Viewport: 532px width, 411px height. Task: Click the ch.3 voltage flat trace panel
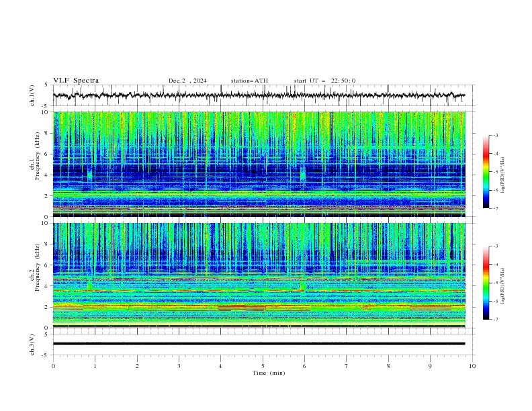click(x=263, y=345)
